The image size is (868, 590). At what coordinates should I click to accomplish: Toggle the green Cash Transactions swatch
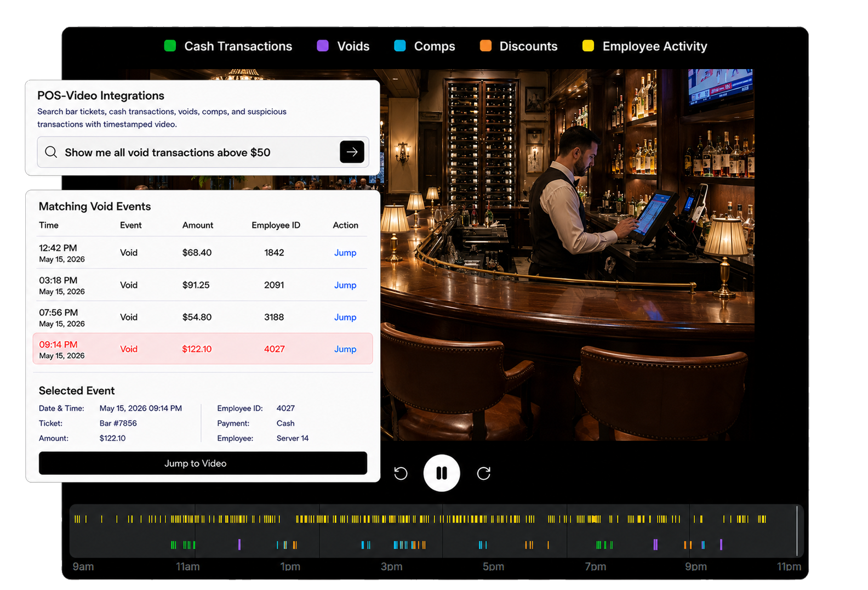170,46
